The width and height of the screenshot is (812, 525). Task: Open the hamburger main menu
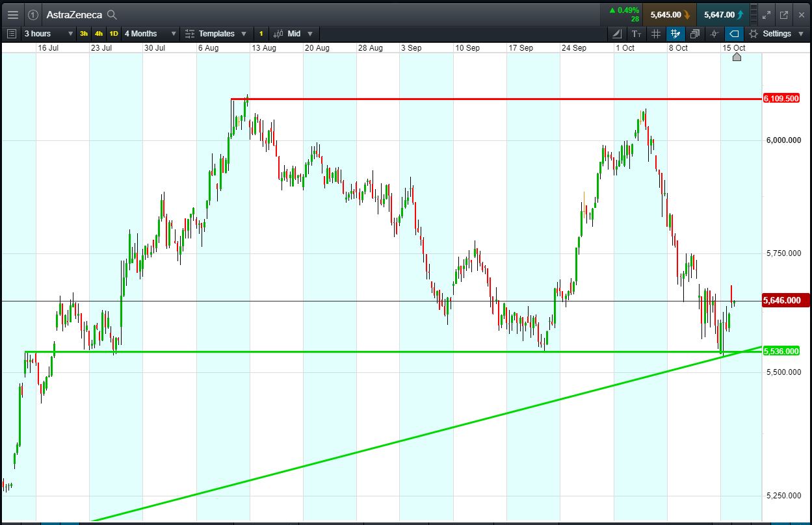(x=13, y=14)
